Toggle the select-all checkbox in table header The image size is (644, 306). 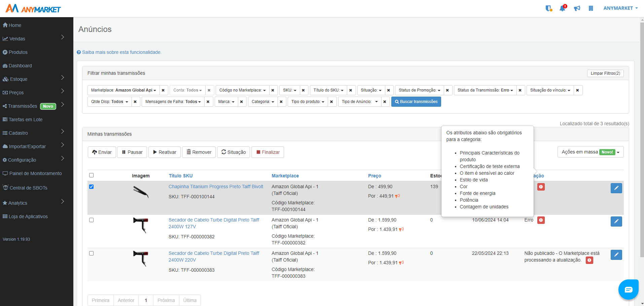(x=91, y=175)
